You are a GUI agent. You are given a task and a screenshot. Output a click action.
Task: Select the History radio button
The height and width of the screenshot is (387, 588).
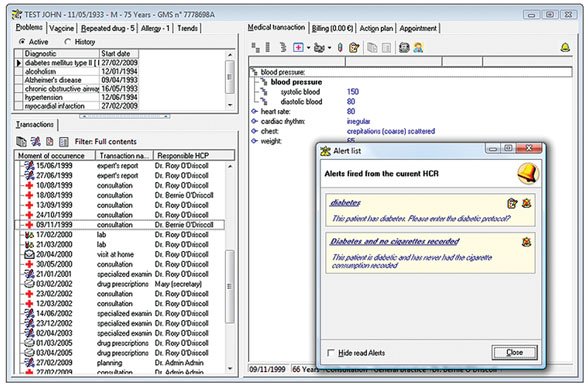tap(68, 42)
